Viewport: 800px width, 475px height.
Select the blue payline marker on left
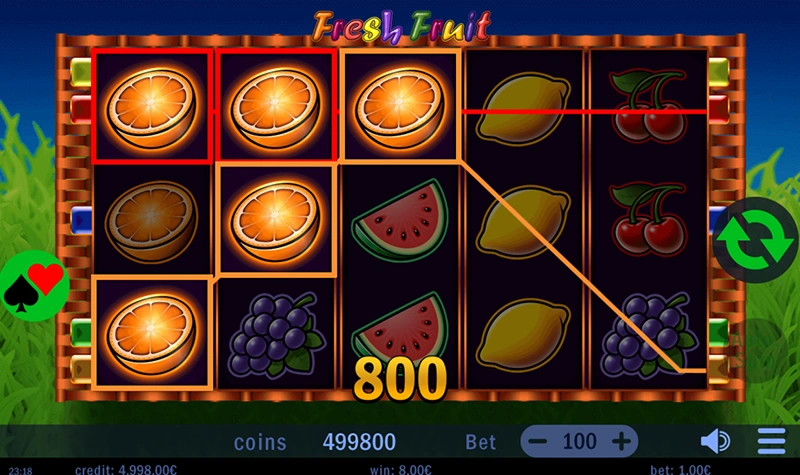[81, 219]
